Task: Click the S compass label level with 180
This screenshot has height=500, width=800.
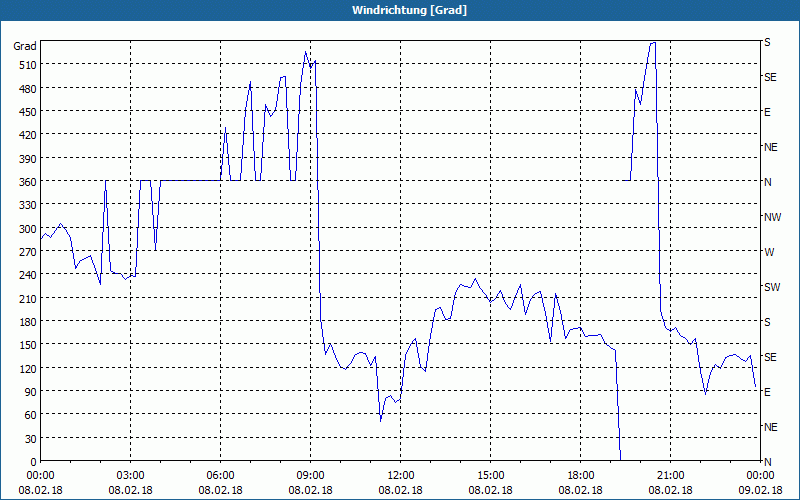Action: point(767,322)
